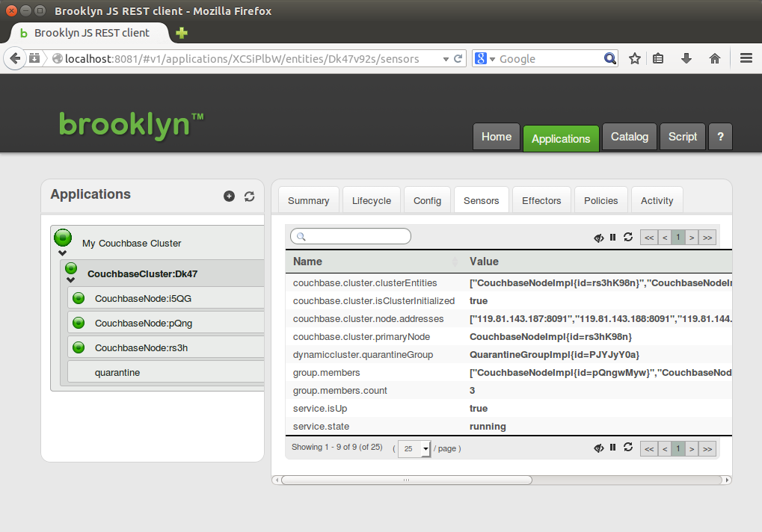Viewport: 762px width, 532px height.
Task: Select the Sensors tab
Action: 481,200
